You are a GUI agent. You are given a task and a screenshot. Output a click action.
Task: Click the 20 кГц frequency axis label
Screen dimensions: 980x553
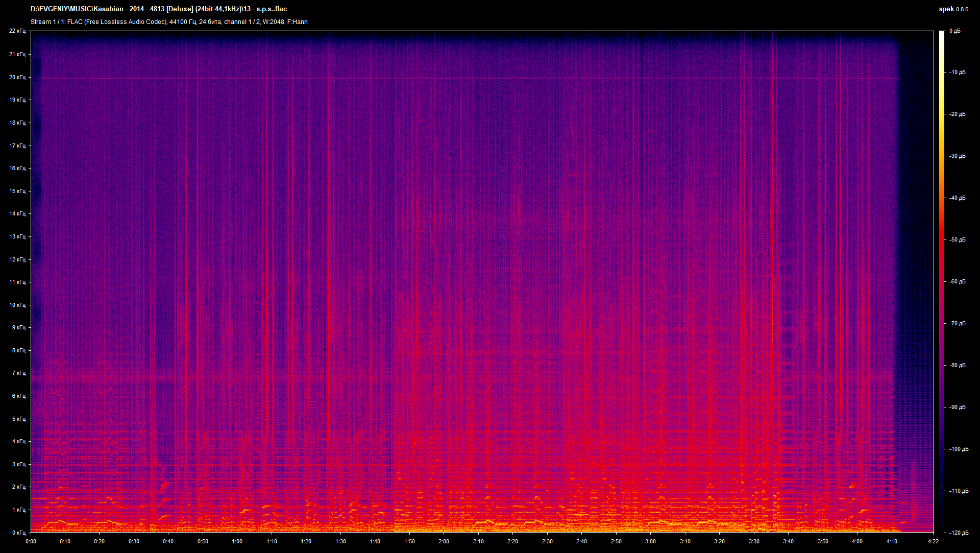point(17,77)
